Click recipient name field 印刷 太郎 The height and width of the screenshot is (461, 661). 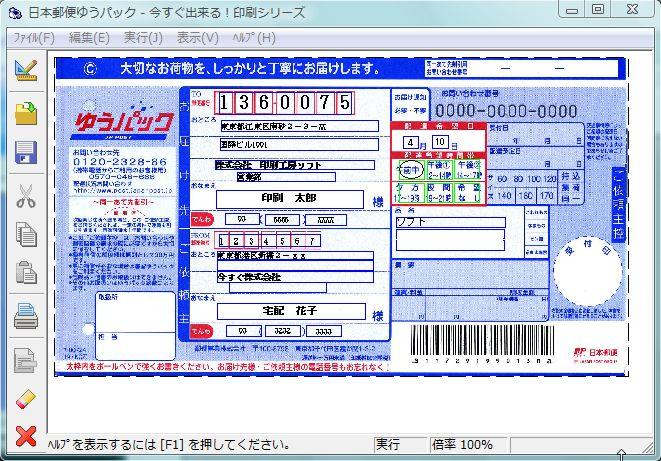click(290, 199)
